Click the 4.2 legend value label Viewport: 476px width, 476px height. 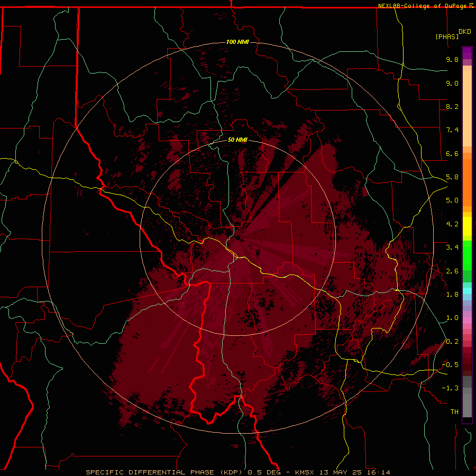(x=452, y=224)
